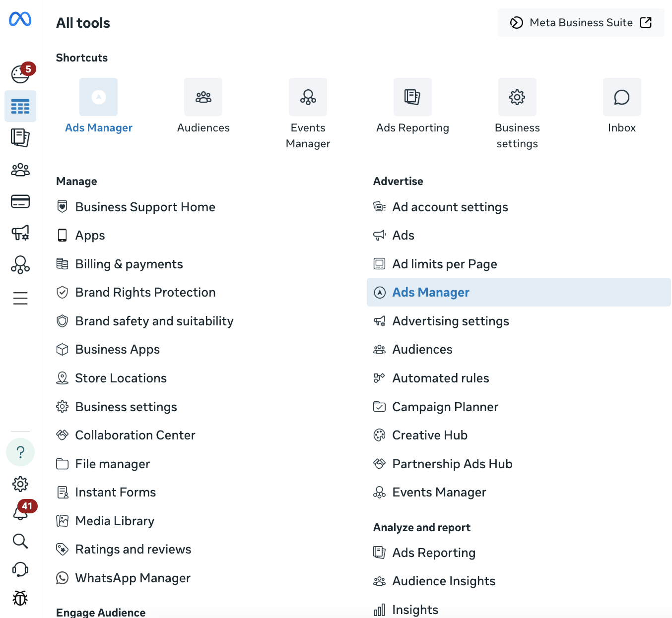Open the Audiences people icon in sidebar

point(20,170)
